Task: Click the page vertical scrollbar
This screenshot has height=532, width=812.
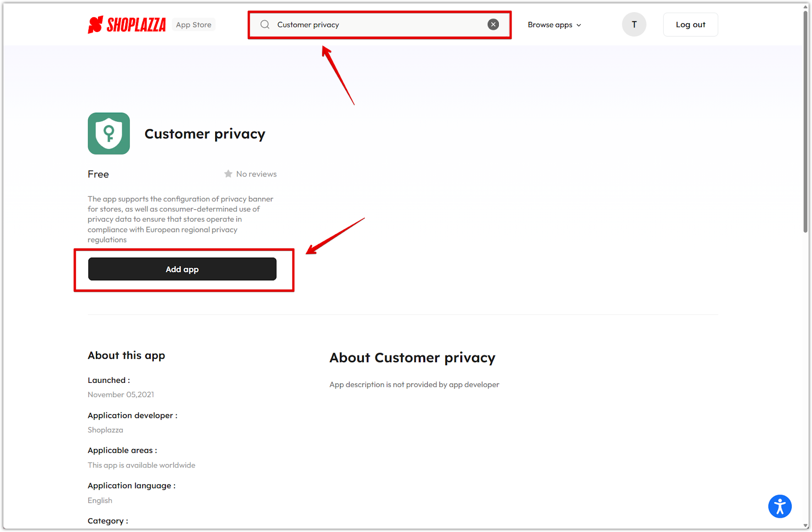Action: pos(805,122)
